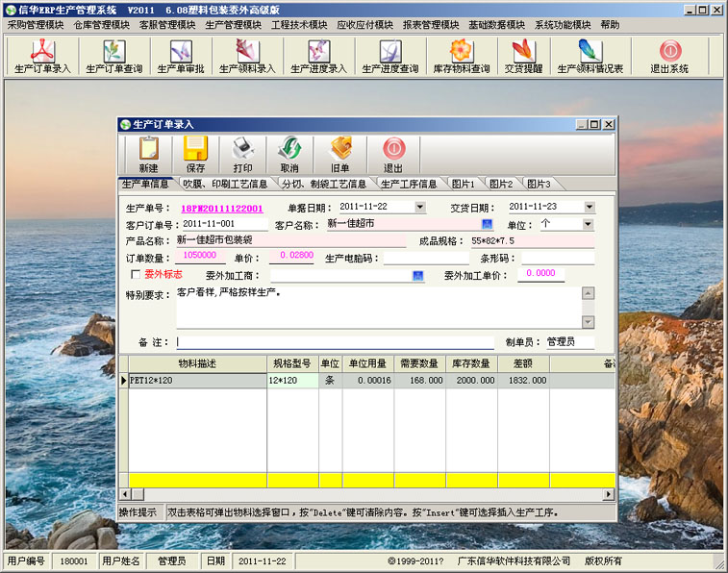Switch to 图片2 tab
Screen dimensions: 728x573
click(x=501, y=184)
